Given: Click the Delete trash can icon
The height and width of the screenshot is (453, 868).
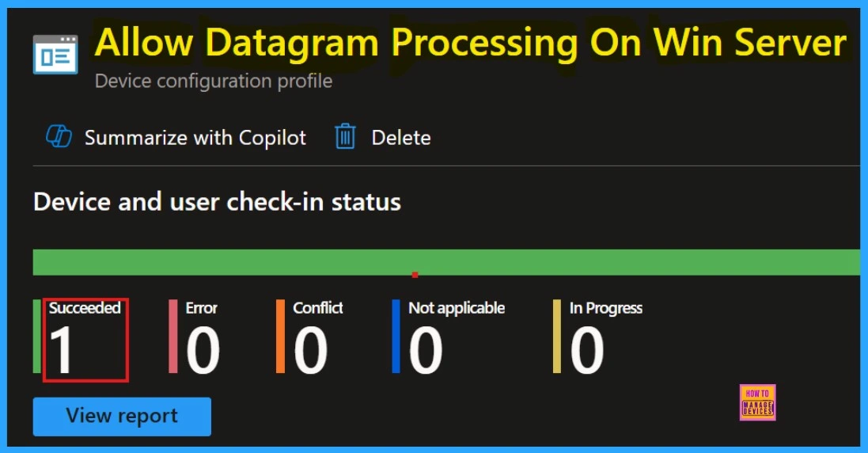Looking at the screenshot, I should pos(345,137).
